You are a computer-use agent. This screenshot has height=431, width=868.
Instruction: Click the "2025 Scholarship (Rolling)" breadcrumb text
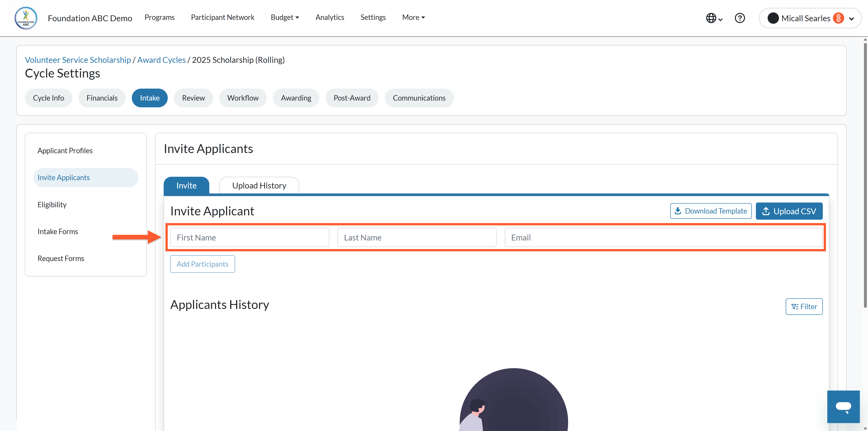[x=238, y=60]
